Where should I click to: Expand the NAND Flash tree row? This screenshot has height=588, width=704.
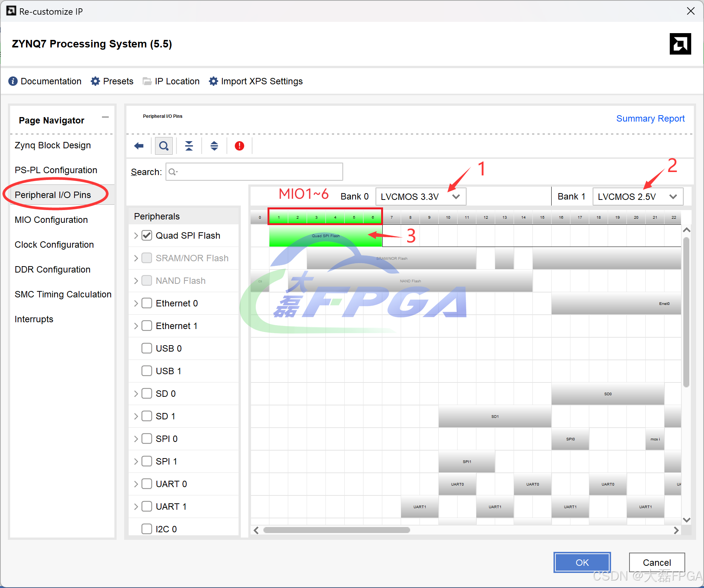click(136, 281)
